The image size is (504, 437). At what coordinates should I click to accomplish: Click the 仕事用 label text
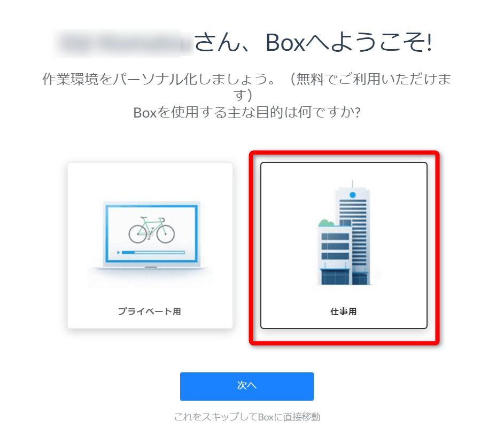coord(344,311)
